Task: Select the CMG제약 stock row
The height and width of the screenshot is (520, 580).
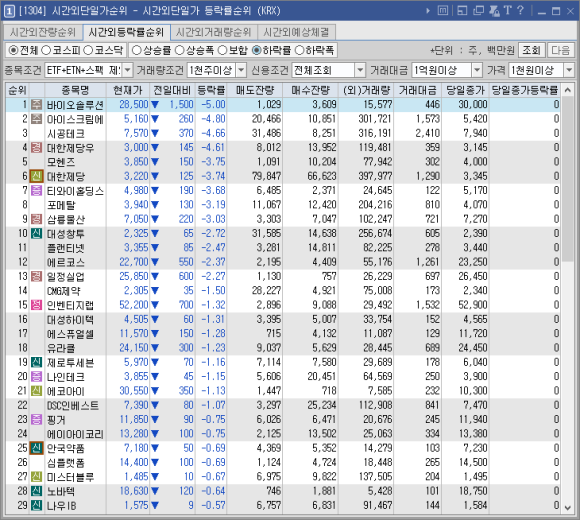Action: [x=283, y=291]
